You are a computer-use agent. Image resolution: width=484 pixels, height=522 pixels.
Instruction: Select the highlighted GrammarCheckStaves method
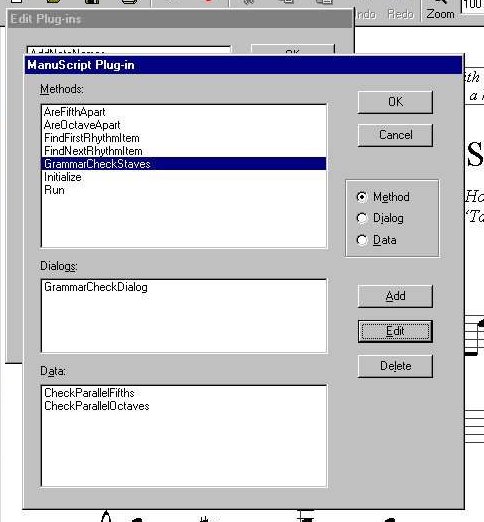tap(184, 164)
